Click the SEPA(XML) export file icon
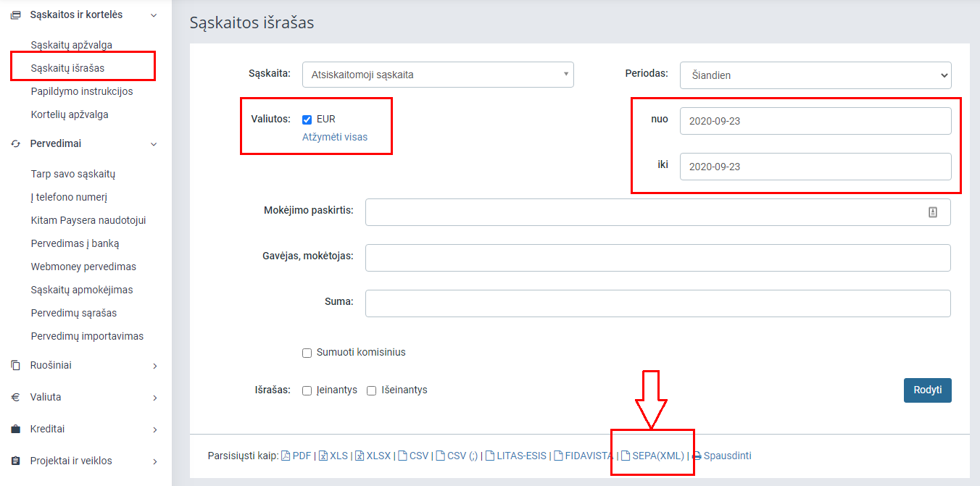This screenshot has height=486, width=980. click(626, 456)
